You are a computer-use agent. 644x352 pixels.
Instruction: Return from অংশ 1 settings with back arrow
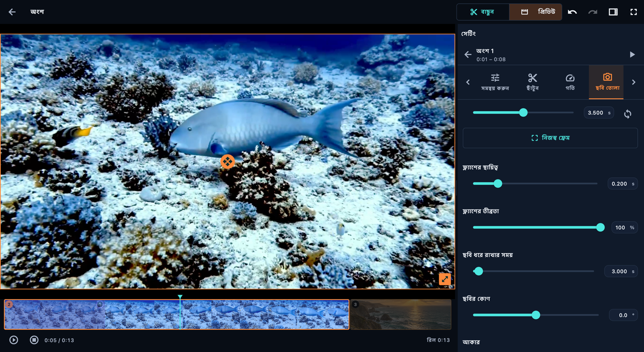click(468, 54)
